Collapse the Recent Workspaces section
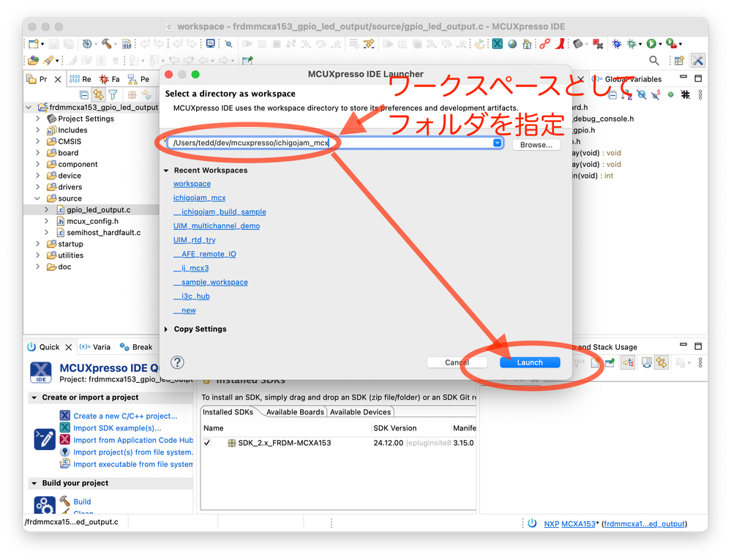Viewport: 731px width, 560px height. click(x=166, y=171)
